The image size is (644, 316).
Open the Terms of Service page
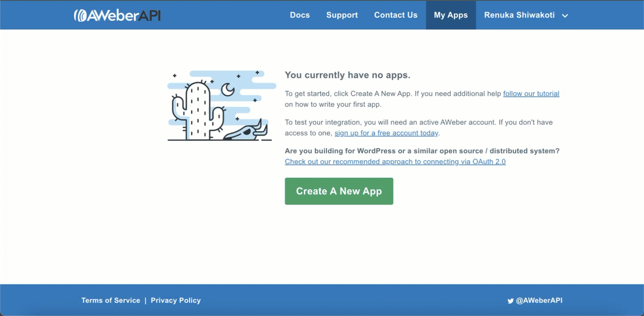click(x=110, y=300)
